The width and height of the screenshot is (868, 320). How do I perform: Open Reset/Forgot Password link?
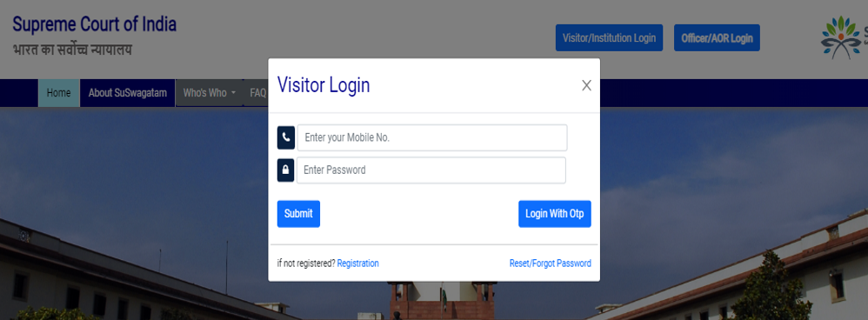[551, 263]
